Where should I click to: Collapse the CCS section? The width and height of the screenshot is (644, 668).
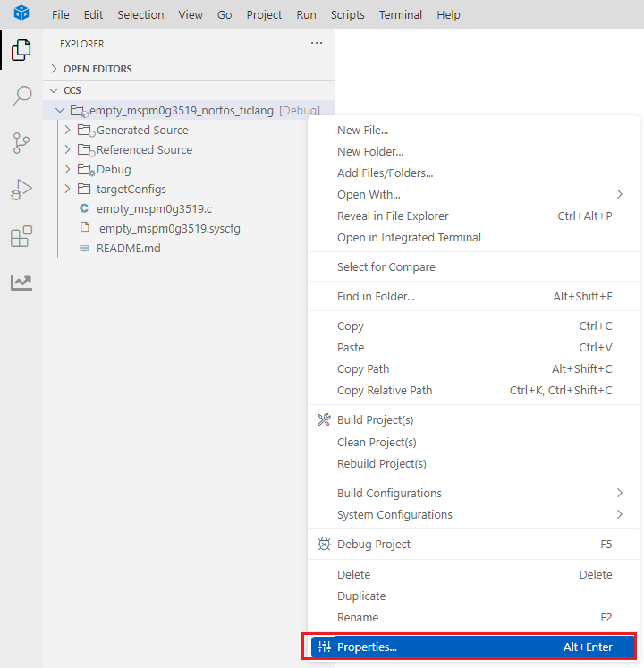click(54, 90)
